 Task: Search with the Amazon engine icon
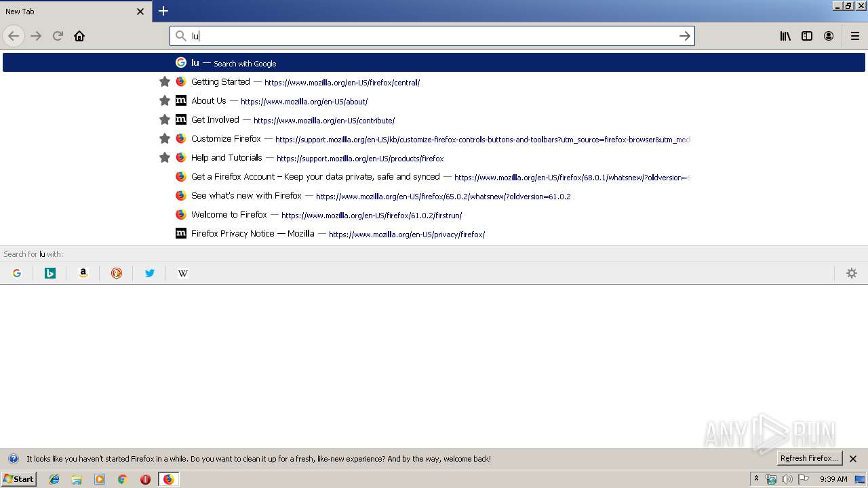pos(83,273)
